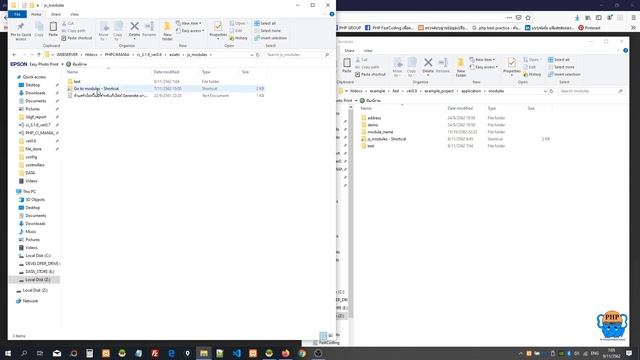Switch to Share tab in front Explorer window
640x360 pixels.
coord(56,14)
